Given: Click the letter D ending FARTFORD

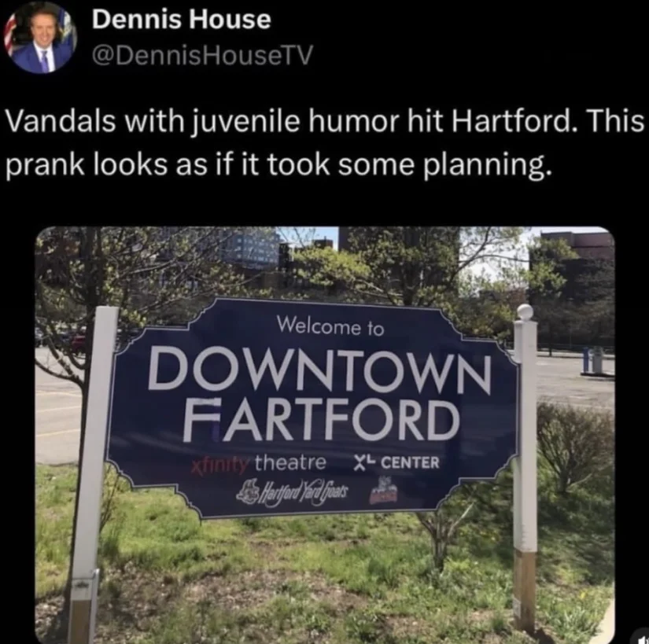Looking at the screenshot, I should point(441,420).
